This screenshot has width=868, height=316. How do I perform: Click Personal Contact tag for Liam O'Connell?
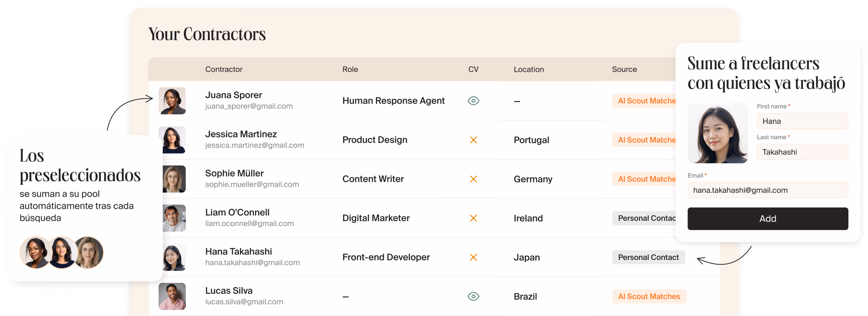(644, 218)
